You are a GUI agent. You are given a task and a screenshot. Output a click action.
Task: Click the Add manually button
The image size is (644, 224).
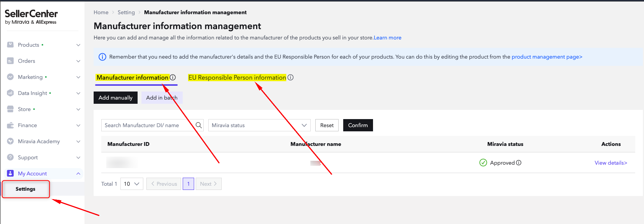pyautogui.click(x=115, y=98)
